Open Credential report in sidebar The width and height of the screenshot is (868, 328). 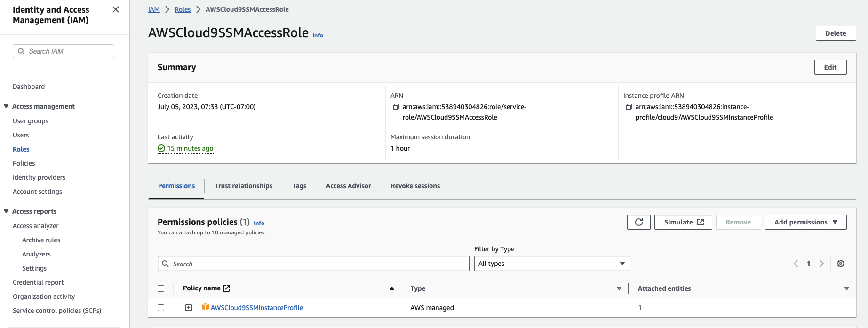pos(38,282)
